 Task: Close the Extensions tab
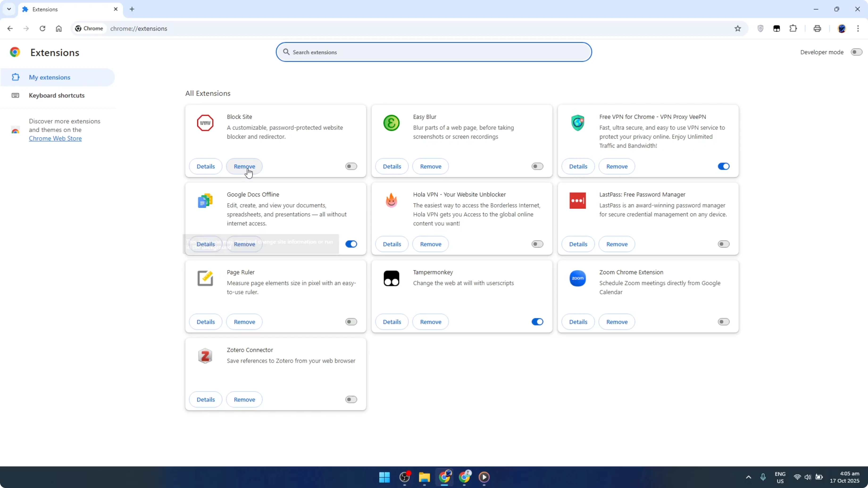(116, 9)
